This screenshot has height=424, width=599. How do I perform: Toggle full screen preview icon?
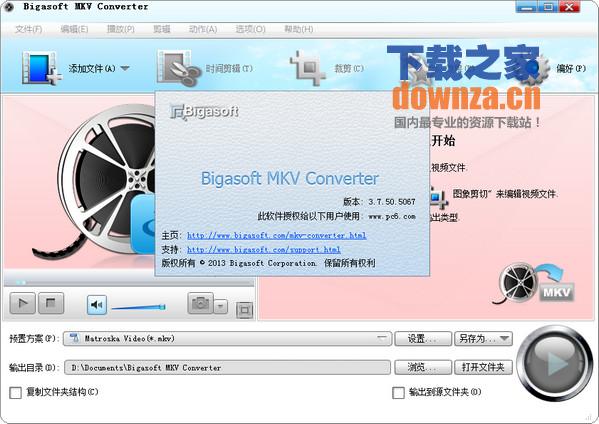[x=244, y=310]
